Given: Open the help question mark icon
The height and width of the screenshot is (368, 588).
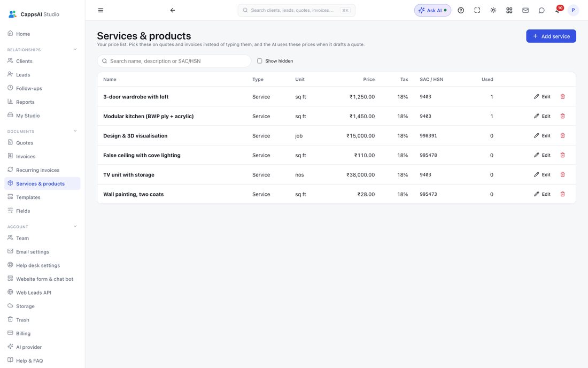Looking at the screenshot, I should click(x=461, y=11).
